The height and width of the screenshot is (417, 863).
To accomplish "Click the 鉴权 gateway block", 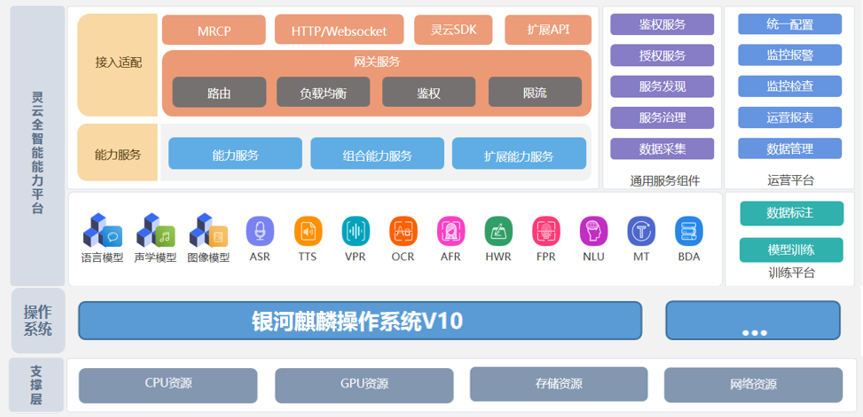I will 428,92.
